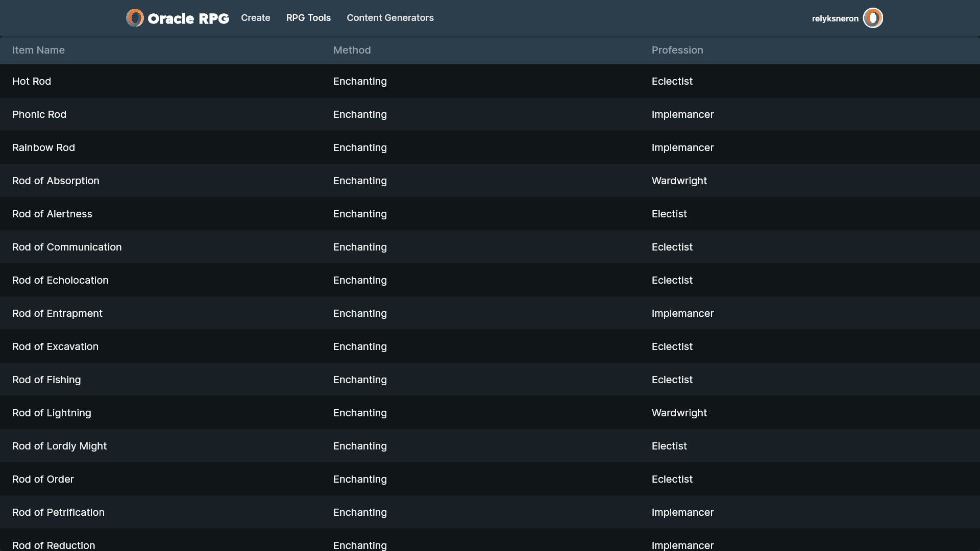Open the Content Generators menu
Screen dimensions: 980x551
[x=390, y=18]
